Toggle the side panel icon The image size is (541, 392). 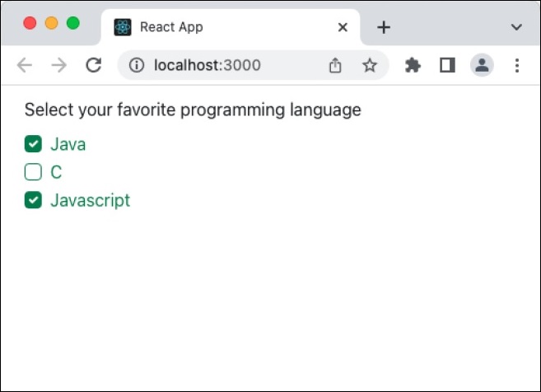coord(447,65)
